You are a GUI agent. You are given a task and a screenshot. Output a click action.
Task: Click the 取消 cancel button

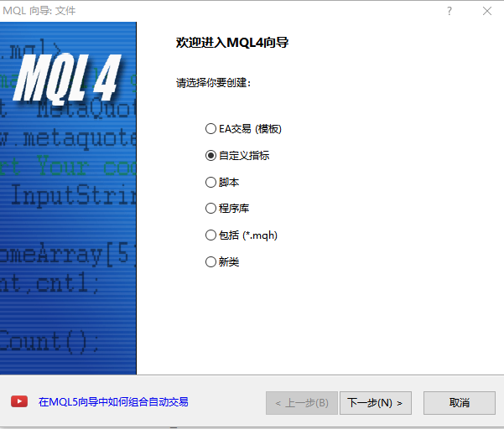460,403
